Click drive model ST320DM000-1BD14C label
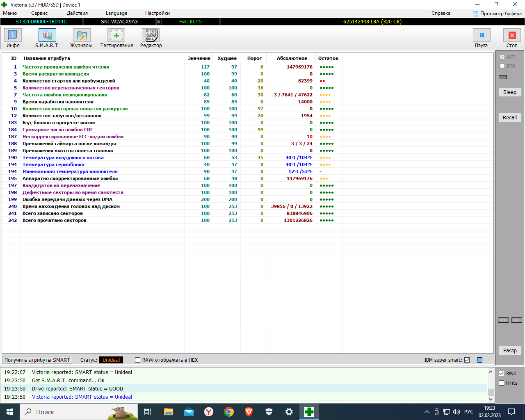Image resolution: width=525 pixels, height=420 pixels. tap(41, 22)
